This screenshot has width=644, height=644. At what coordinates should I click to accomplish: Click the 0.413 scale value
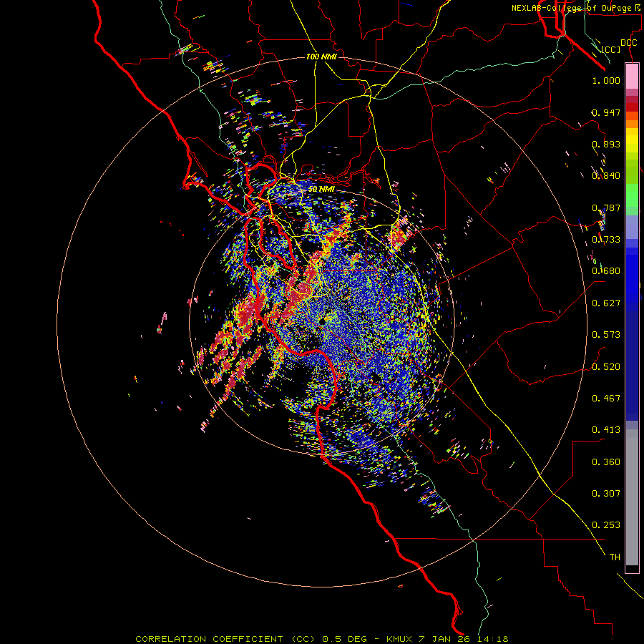[x=606, y=430]
